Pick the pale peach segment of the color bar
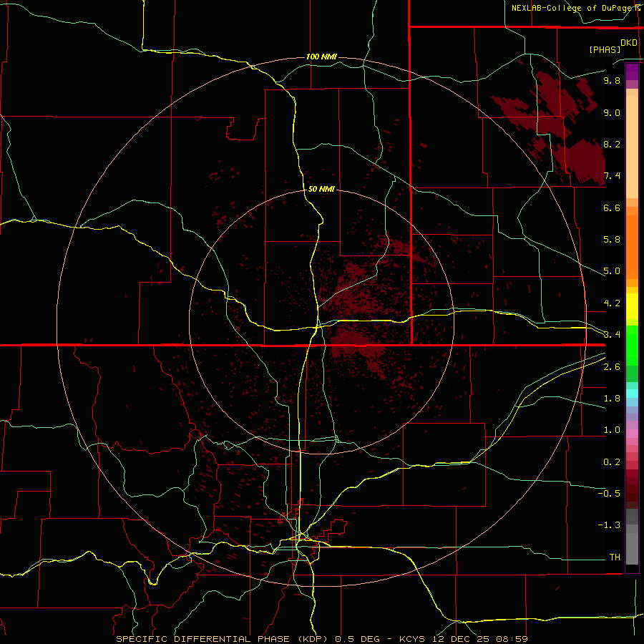Viewport: 644px width, 644px height. pyautogui.click(x=632, y=147)
